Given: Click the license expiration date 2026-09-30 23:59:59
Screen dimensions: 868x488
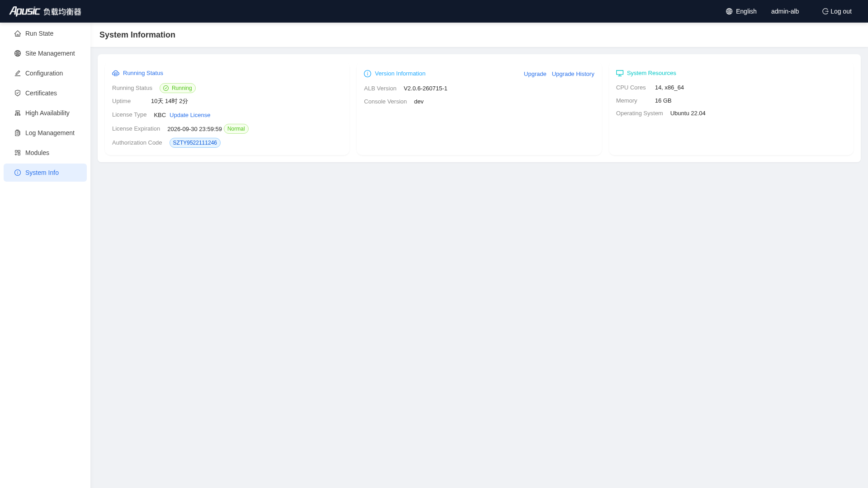Looking at the screenshot, I should tap(194, 129).
